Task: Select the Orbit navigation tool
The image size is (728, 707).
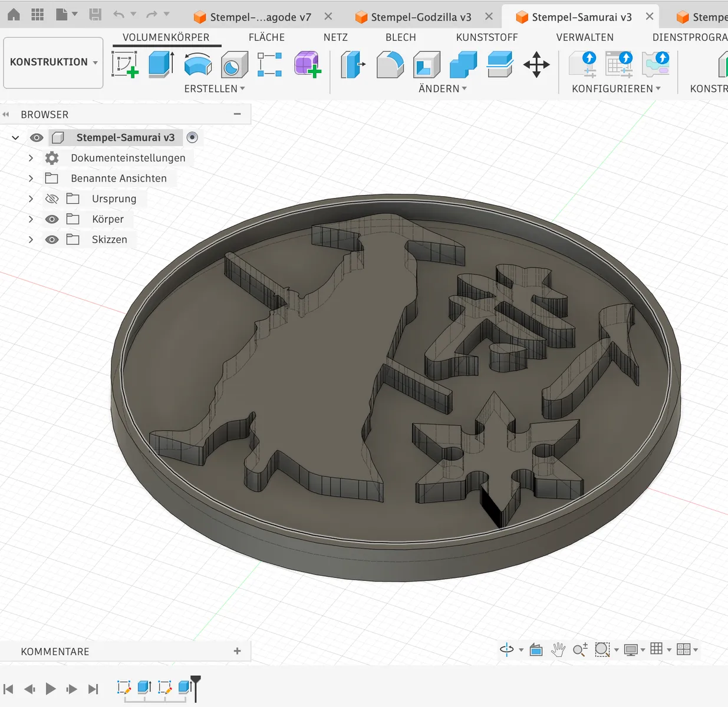Action: [507, 649]
